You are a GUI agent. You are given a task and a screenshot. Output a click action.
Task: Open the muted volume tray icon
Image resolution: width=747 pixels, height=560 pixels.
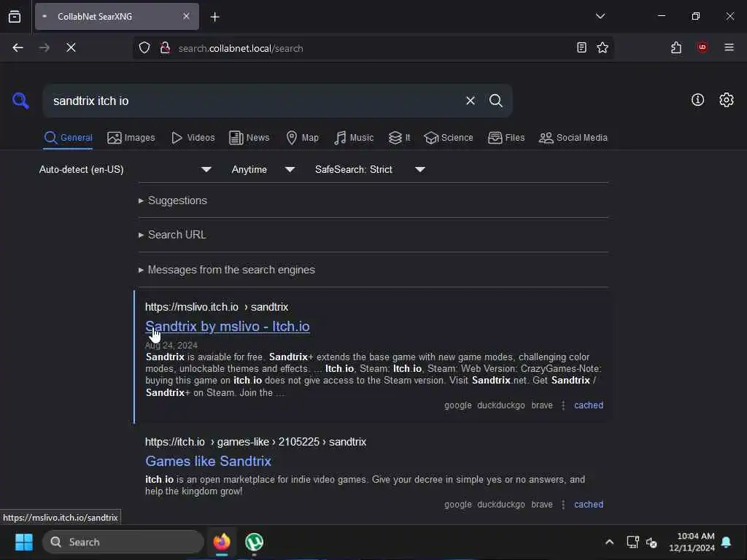click(x=651, y=542)
